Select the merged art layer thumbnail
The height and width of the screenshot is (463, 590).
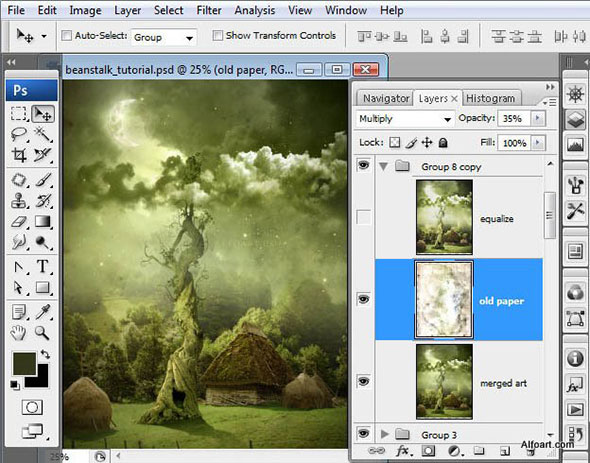[444, 381]
